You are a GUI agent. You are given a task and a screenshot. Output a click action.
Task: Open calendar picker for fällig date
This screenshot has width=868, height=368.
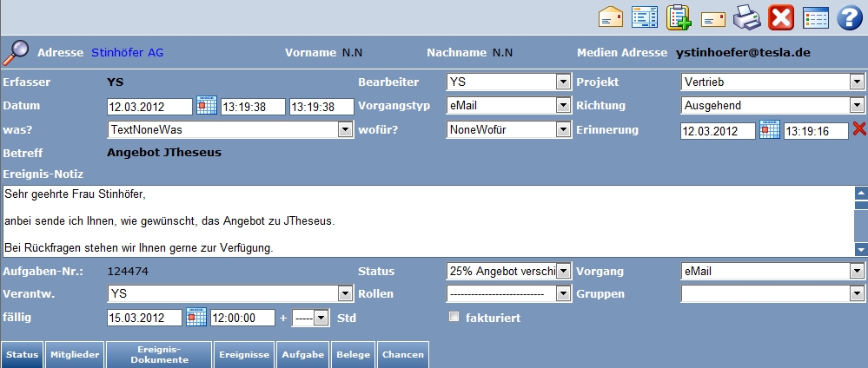point(196,318)
